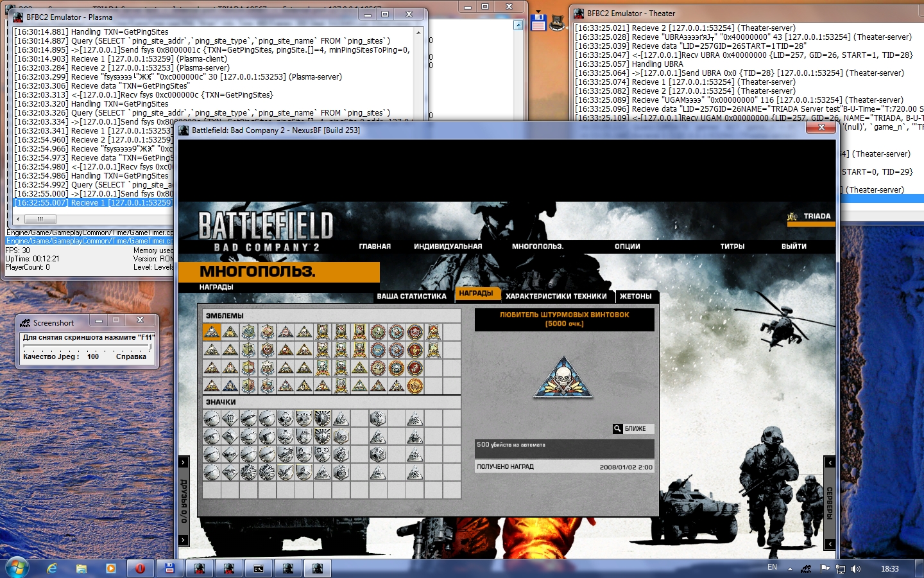The width and height of the screenshot is (924, 578).
Task: Switch to ВАША СТАТИСТИКА tab
Action: click(411, 296)
